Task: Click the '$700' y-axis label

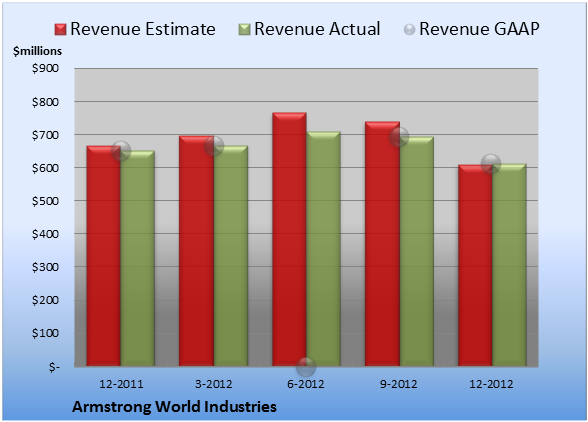Action: click(45, 135)
